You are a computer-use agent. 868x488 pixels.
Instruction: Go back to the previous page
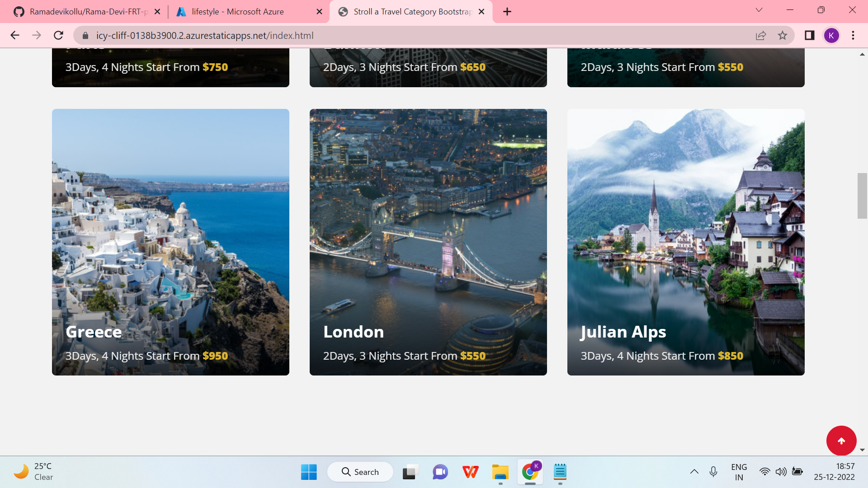[x=15, y=35]
